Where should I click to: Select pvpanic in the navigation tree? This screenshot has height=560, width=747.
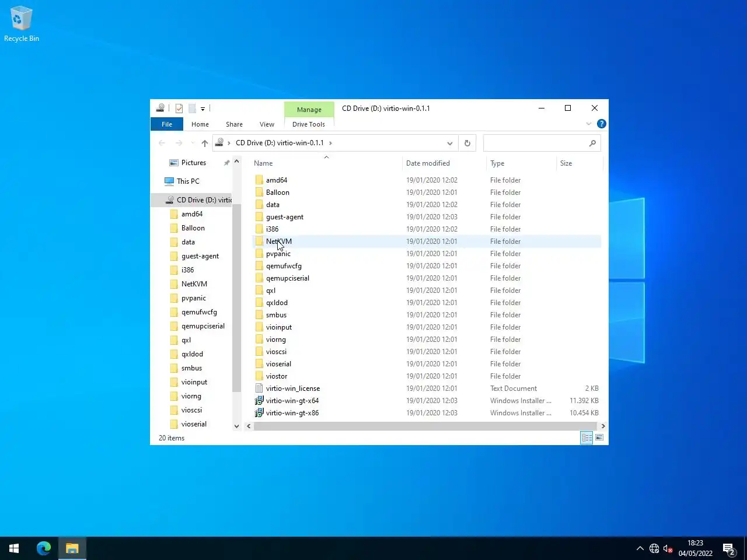click(193, 298)
